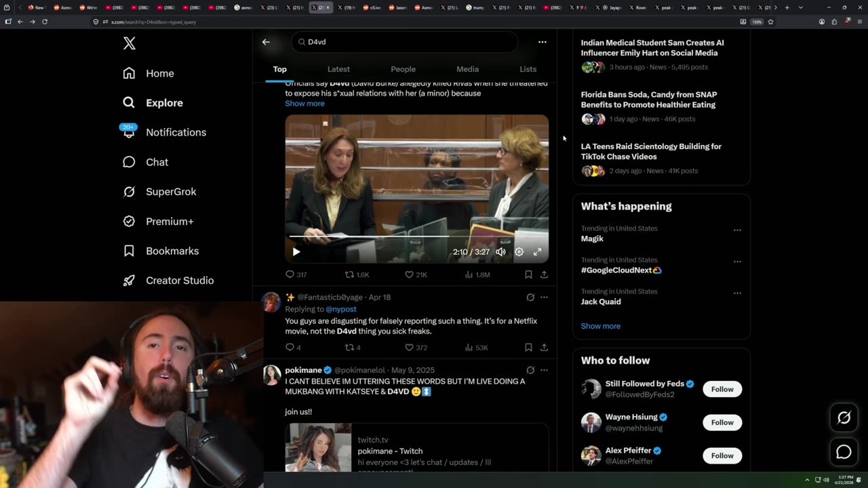
Task: Like the courtroom video post (21K)
Action: 416,274
